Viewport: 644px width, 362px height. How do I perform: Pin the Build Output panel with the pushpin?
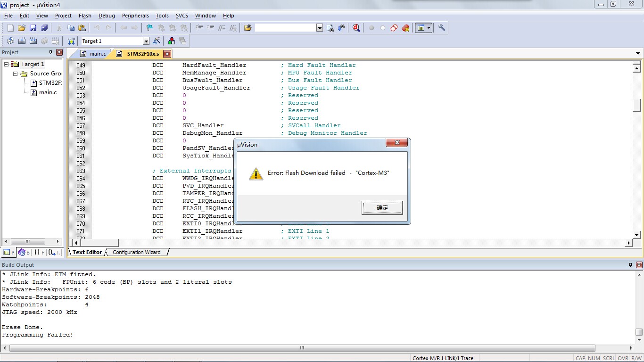point(630,265)
